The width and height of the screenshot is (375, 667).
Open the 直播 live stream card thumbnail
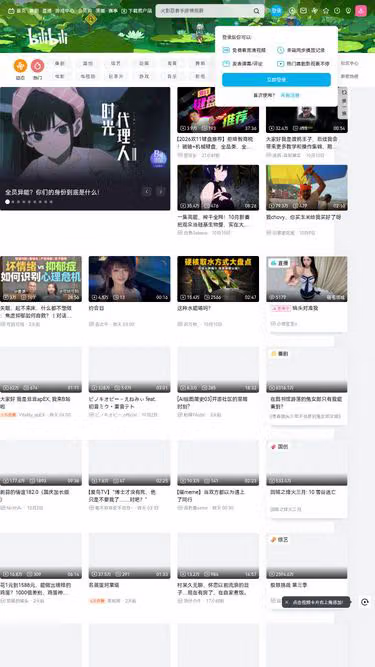coord(307,279)
